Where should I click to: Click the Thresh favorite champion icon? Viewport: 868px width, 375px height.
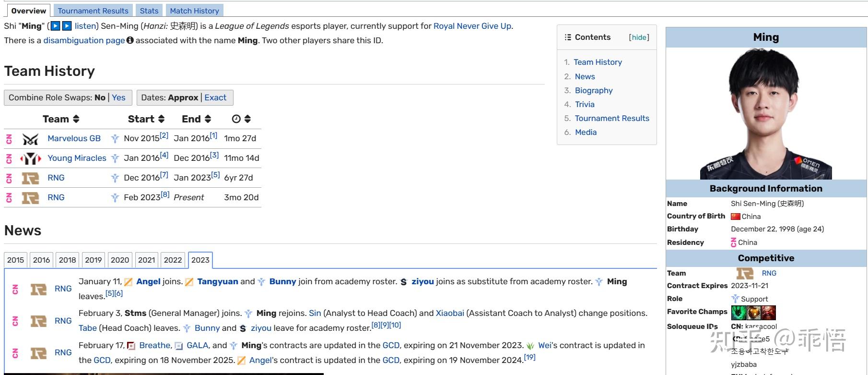pos(739,313)
